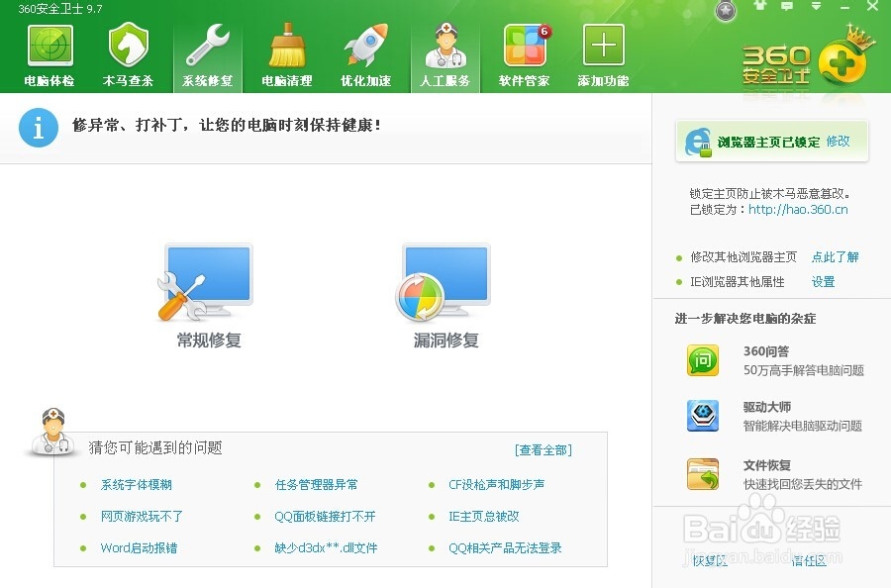Start 漏洞修复 (Vulnerability Repair)
The image size is (891, 588).
444,287
